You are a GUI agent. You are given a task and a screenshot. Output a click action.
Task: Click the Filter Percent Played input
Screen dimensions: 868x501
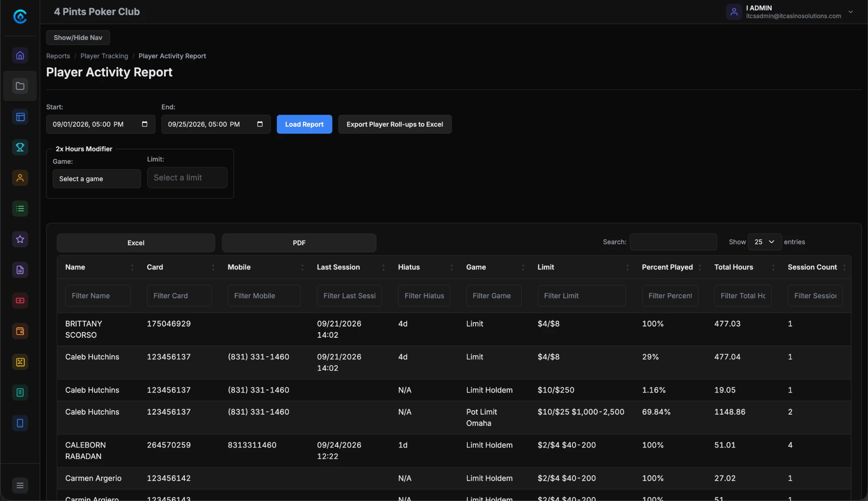670,296
